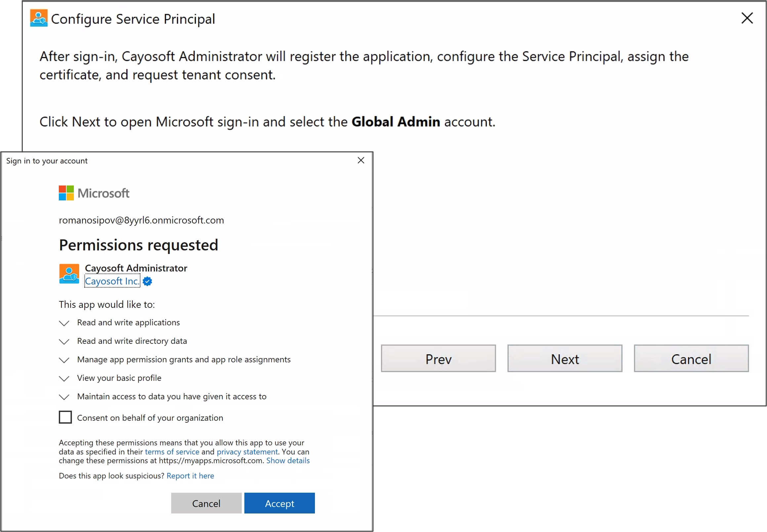Click the romanosipov@8yyrl6.onmicrosoft.com account text
The height and width of the screenshot is (532, 767).
tap(142, 220)
